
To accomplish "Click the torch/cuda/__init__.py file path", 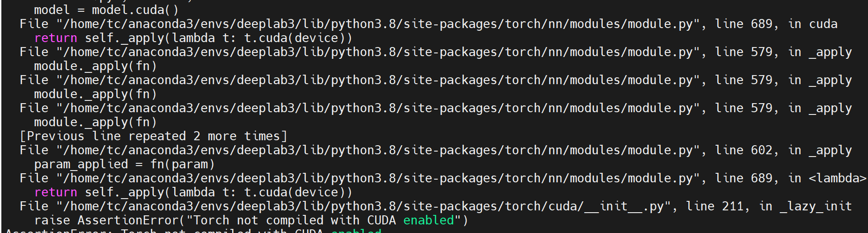I will point(364,206).
